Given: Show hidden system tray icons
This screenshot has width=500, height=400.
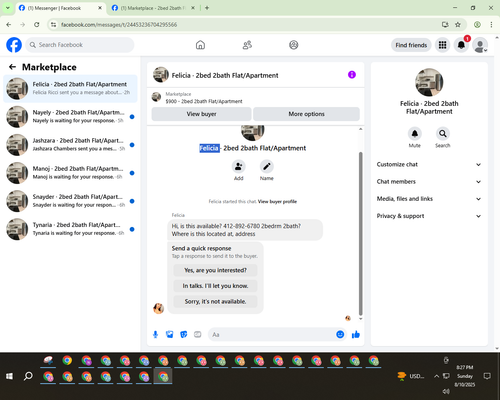Looking at the screenshot, I should pyautogui.click(x=436, y=376).
